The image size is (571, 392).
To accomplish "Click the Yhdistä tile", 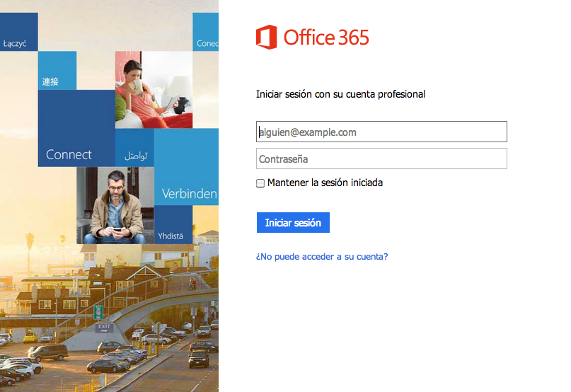I will point(173,225).
